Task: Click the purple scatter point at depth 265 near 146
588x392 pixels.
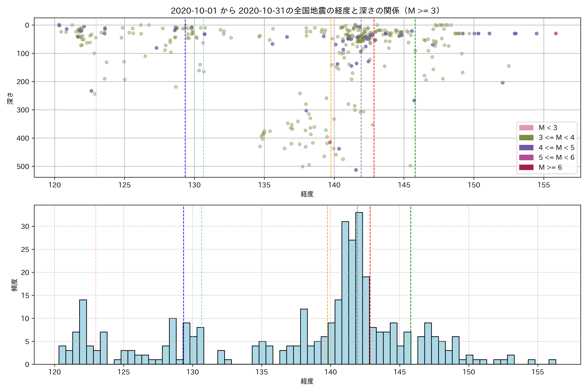Action: coord(414,100)
